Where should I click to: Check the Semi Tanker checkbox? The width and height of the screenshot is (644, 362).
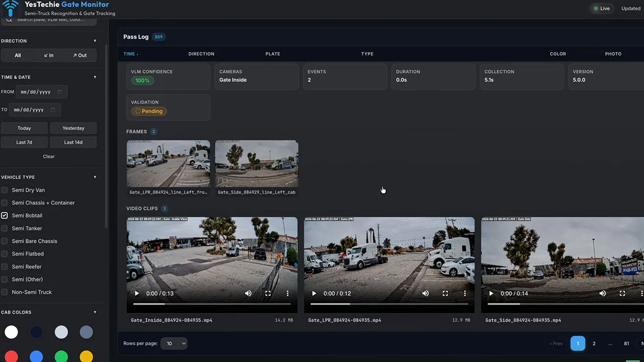pyautogui.click(x=4, y=228)
